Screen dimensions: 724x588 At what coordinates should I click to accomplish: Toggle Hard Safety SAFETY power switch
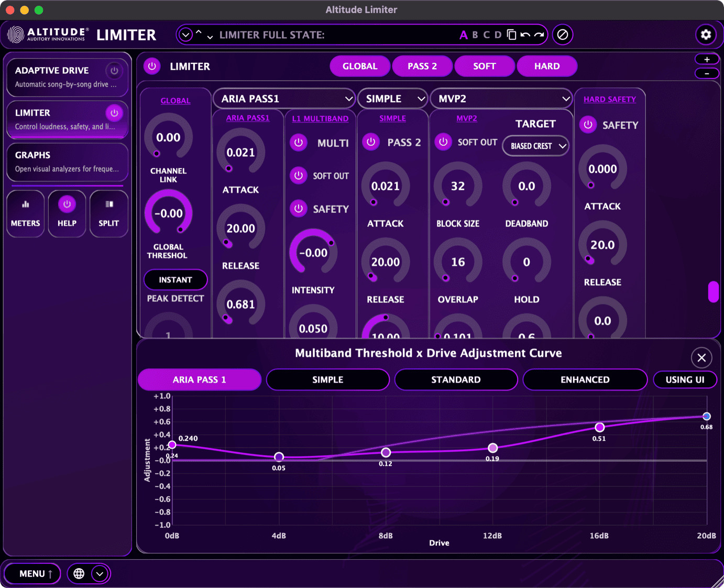(x=588, y=125)
